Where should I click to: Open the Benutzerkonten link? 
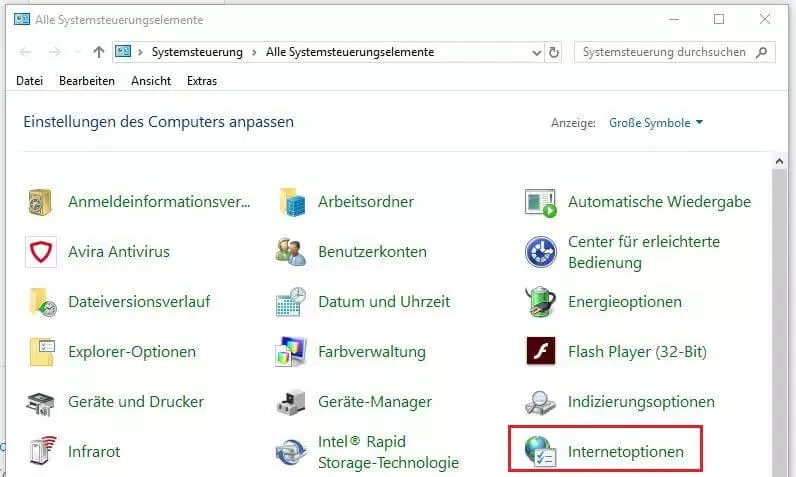[x=372, y=252]
